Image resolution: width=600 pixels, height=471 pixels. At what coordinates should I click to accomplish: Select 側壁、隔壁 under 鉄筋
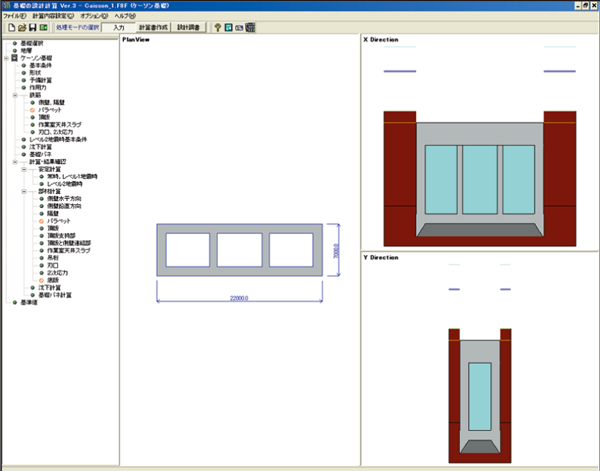tap(52, 103)
